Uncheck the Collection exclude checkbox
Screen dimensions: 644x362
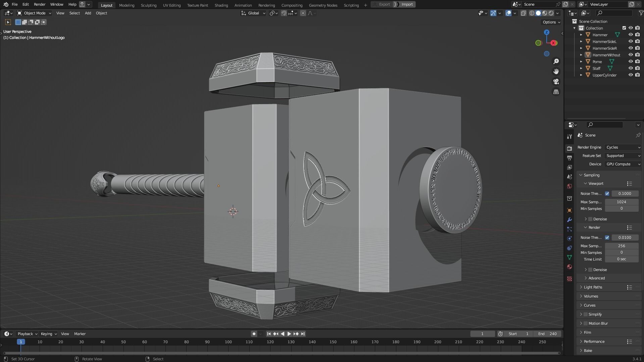[624, 28]
